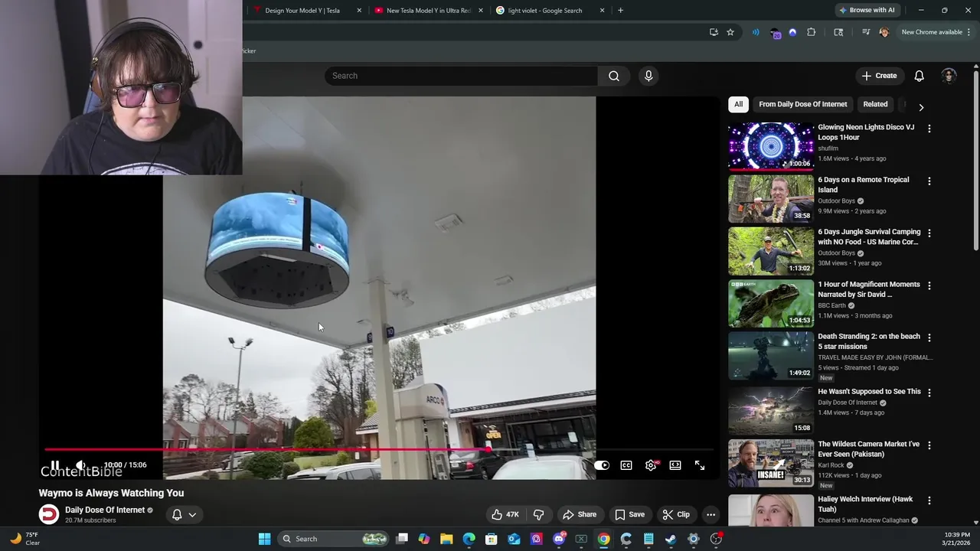Mute the video volume
This screenshot has width=980, height=551.
tap(80, 465)
